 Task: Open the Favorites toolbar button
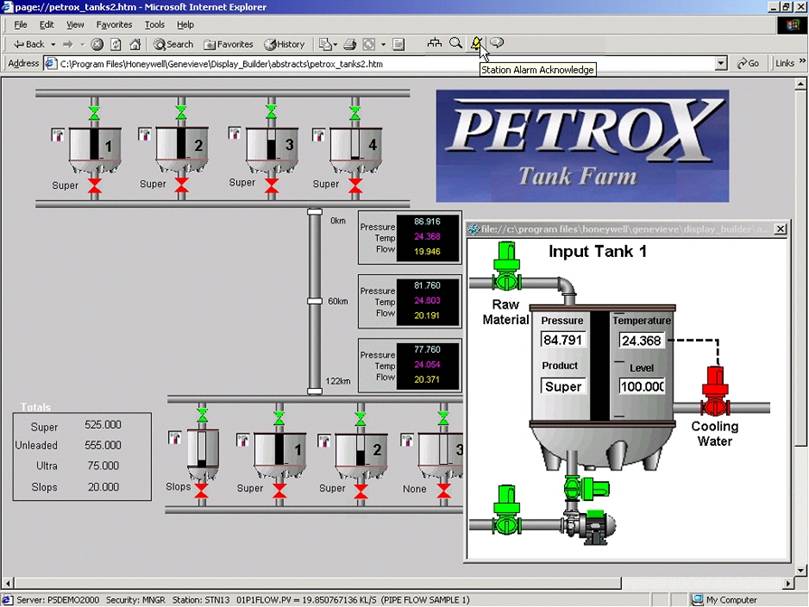229,44
